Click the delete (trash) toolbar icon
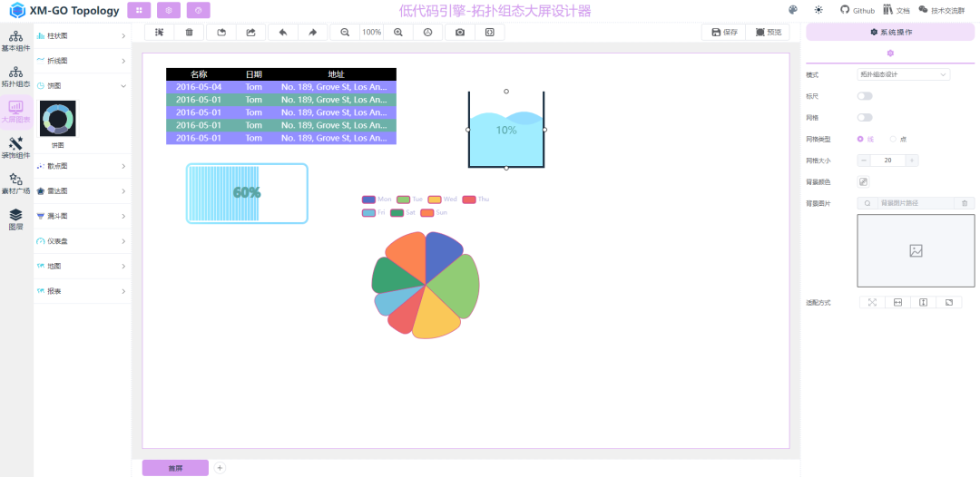 [189, 33]
